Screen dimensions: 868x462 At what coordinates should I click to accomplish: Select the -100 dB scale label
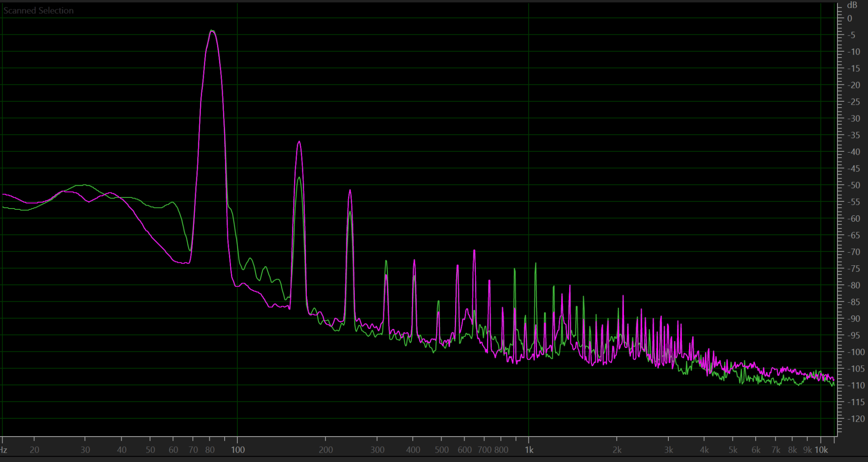tap(855, 352)
